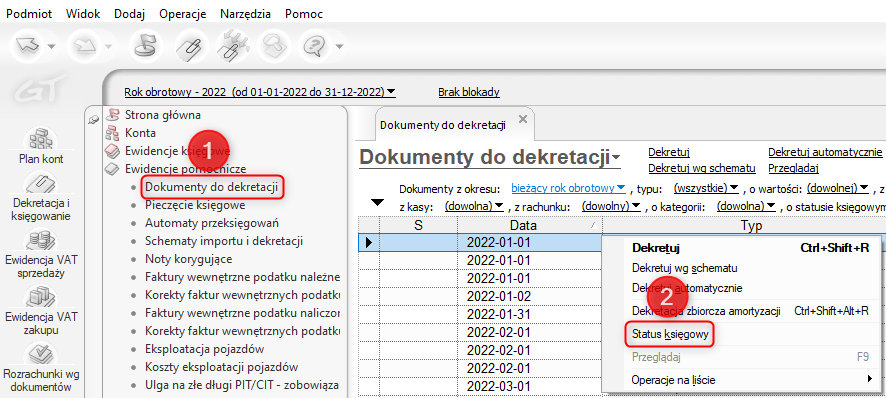Click the Dekretuj automatycznie header link
886x398 pixels.
pyautogui.click(x=825, y=152)
